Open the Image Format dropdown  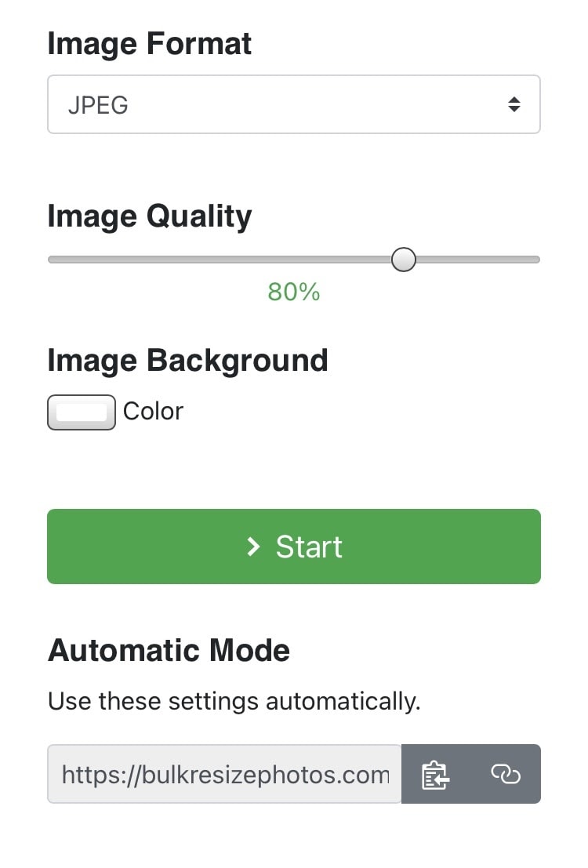tap(294, 104)
